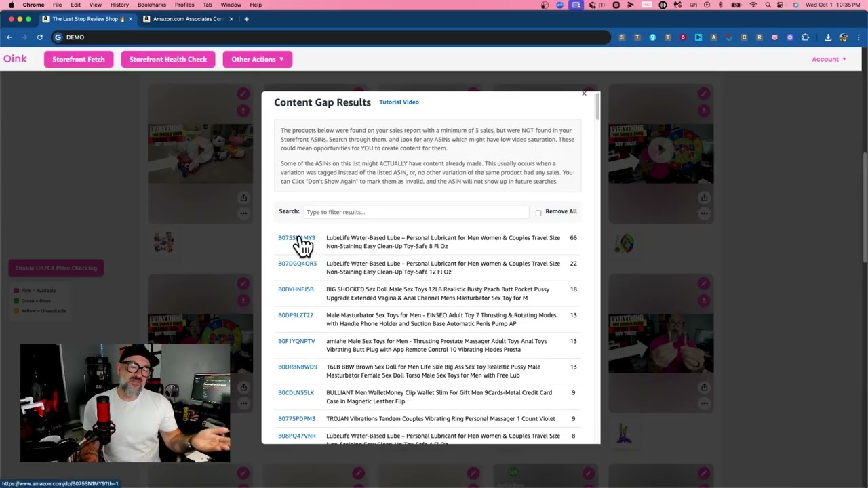Click the sales count 22

[573, 264]
